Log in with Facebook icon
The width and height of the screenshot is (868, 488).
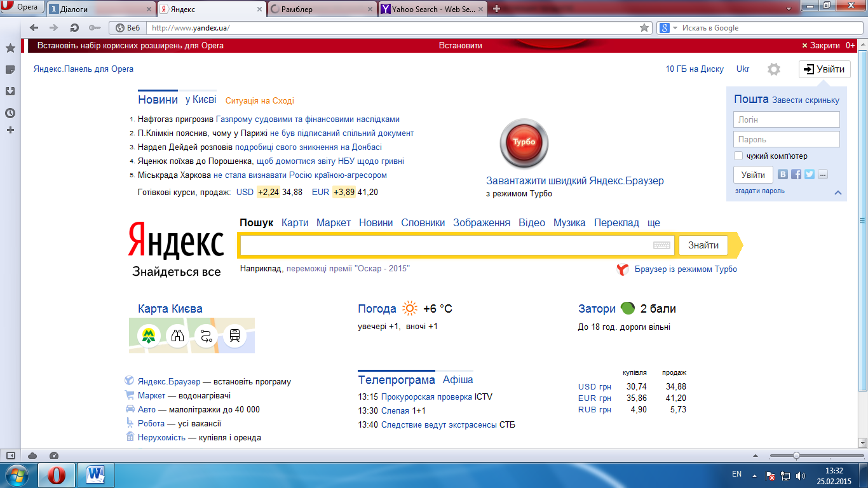pos(796,174)
